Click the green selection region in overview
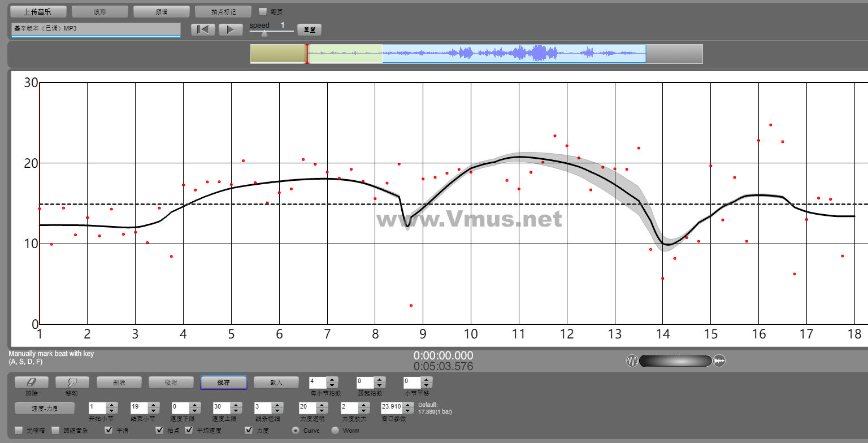Image resolution: width=868 pixels, height=443 pixels. click(x=345, y=54)
